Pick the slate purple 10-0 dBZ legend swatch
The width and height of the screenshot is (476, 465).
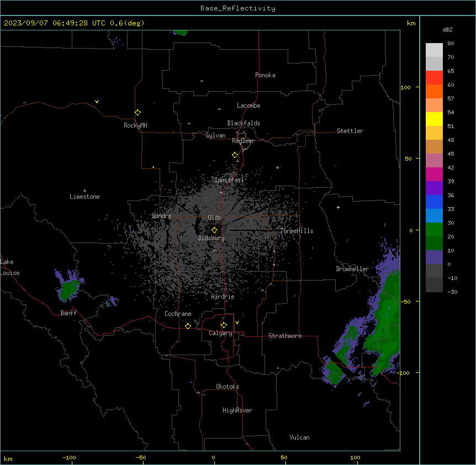pyautogui.click(x=434, y=257)
